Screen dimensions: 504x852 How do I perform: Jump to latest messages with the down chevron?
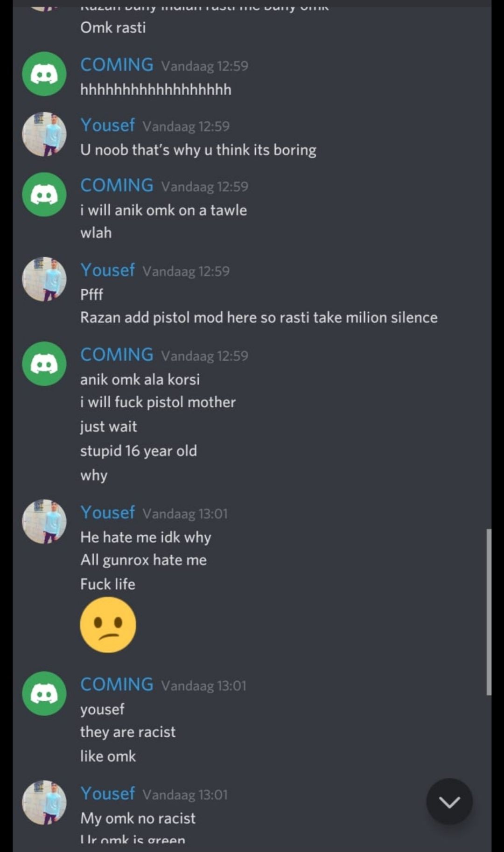point(449,802)
